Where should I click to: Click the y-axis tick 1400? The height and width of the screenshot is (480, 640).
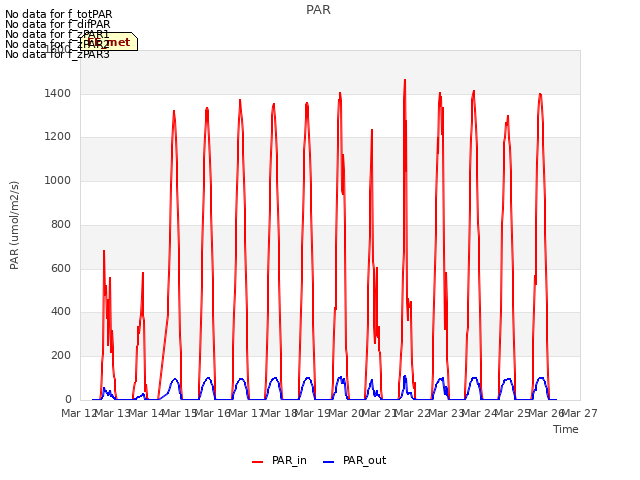tap(58, 93)
